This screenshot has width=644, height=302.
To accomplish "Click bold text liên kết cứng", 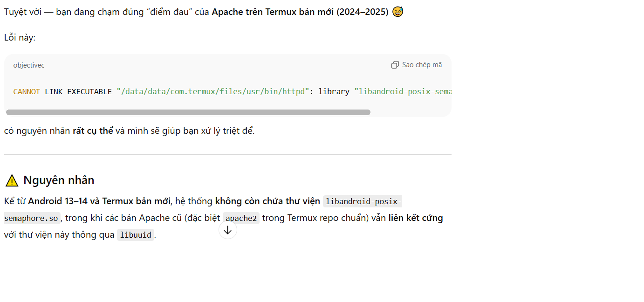I will [416, 218].
